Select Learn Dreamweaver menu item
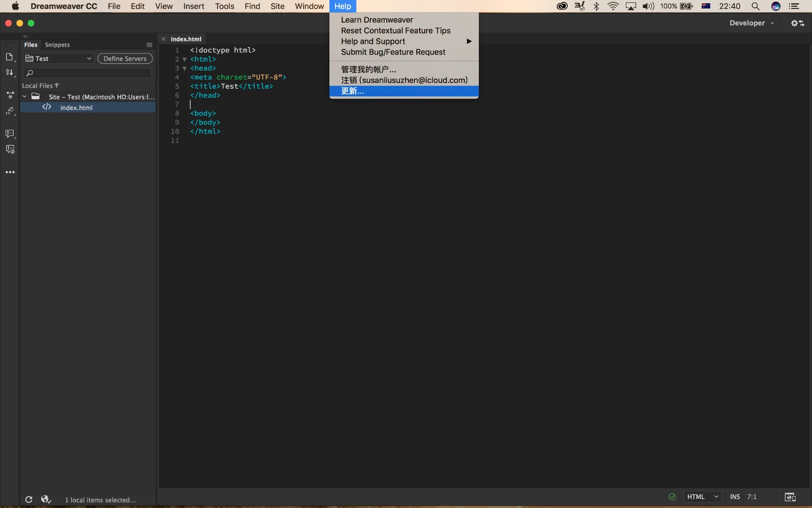Image resolution: width=812 pixels, height=508 pixels. pos(404,20)
